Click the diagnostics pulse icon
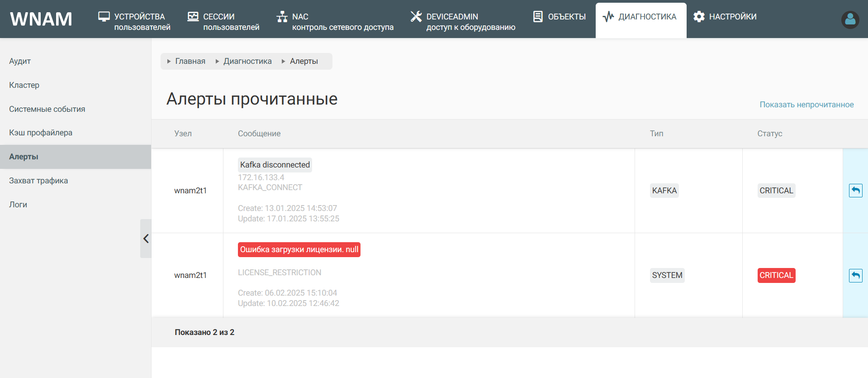 (608, 17)
